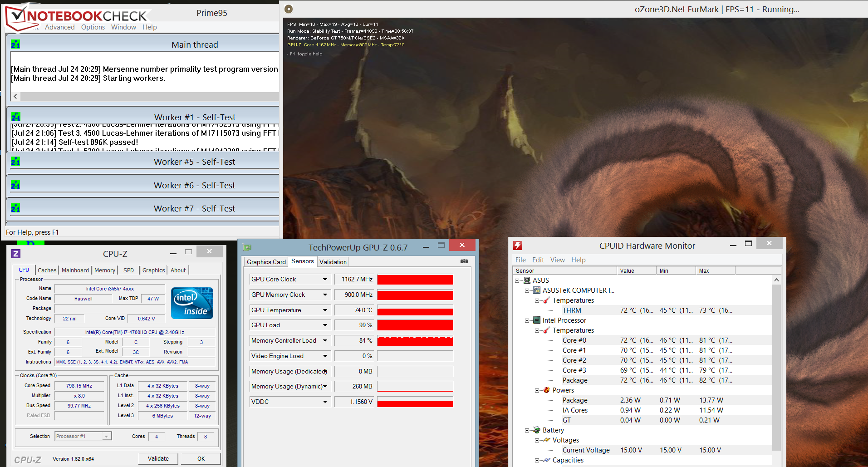
Task: Click the Voltages icon under Battery
Action: pyautogui.click(x=547, y=440)
